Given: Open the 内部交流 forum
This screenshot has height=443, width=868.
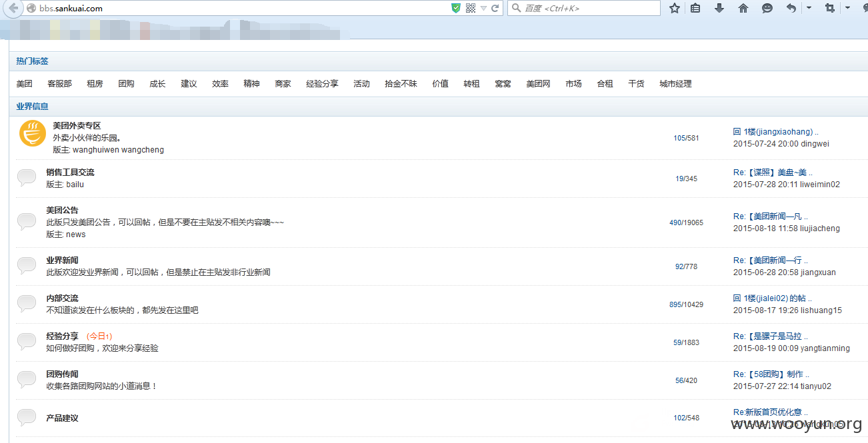Looking at the screenshot, I should click(63, 298).
